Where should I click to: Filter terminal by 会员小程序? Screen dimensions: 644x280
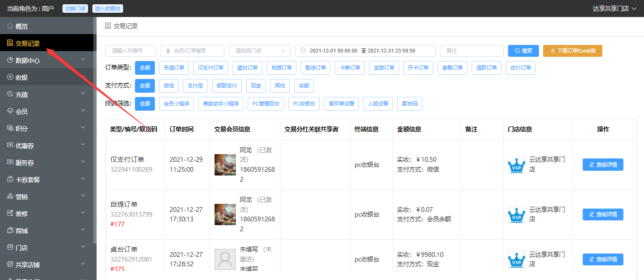coord(177,104)
